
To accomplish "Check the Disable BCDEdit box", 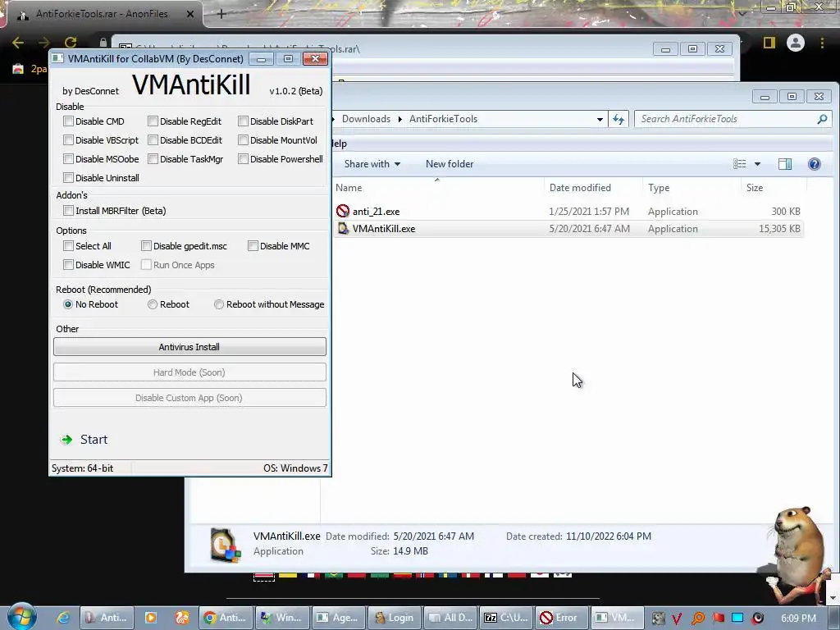I will (153, 139).
